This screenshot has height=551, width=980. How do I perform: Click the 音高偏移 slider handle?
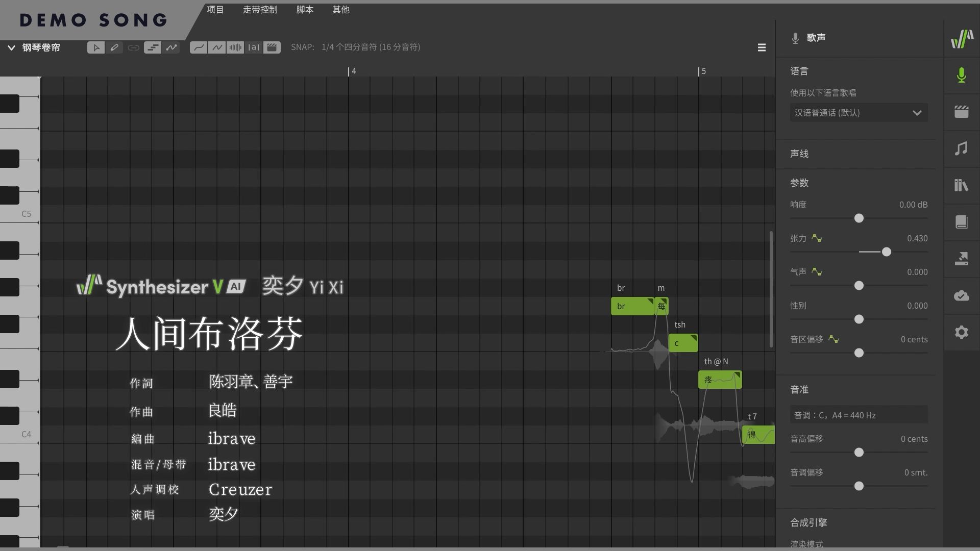(859, 453)
